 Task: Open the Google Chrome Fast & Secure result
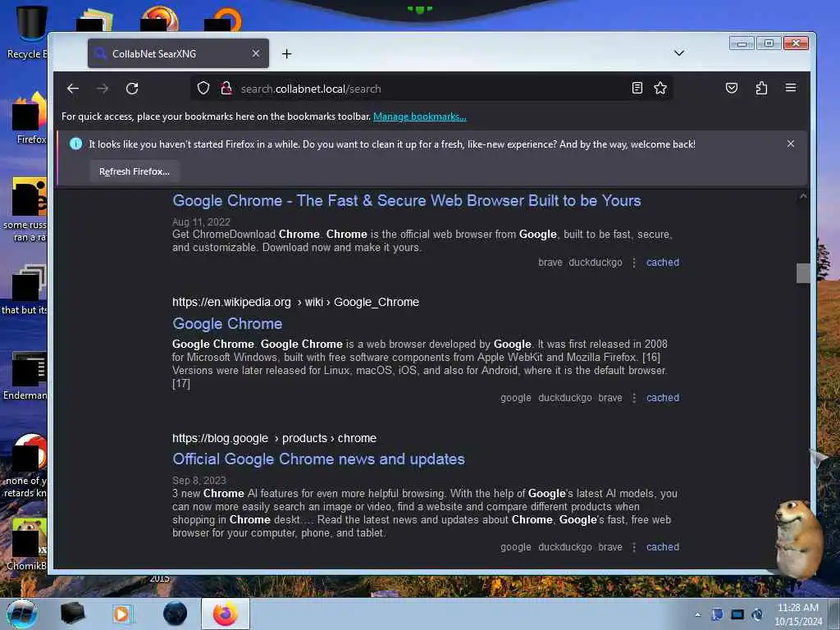click(407, 200)
